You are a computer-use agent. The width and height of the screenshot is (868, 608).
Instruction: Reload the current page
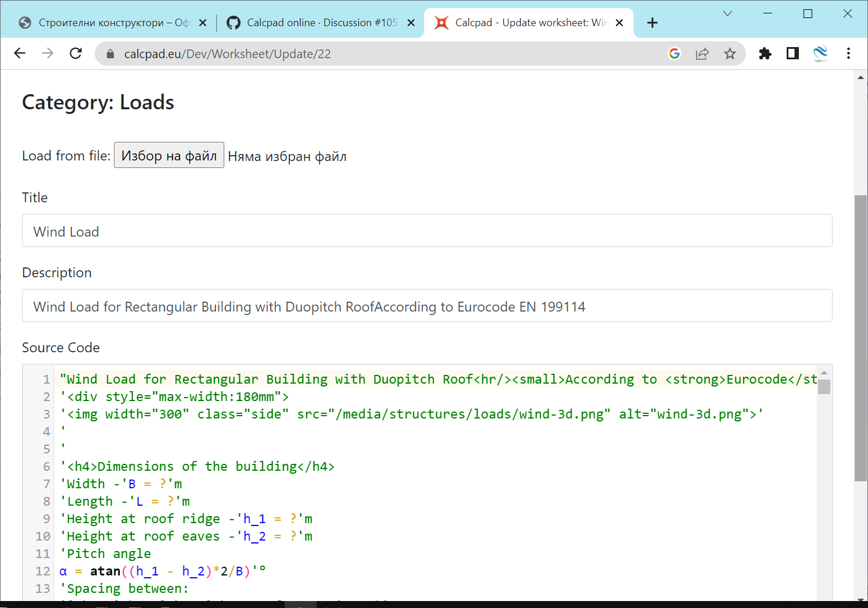[x=76, y=53]
